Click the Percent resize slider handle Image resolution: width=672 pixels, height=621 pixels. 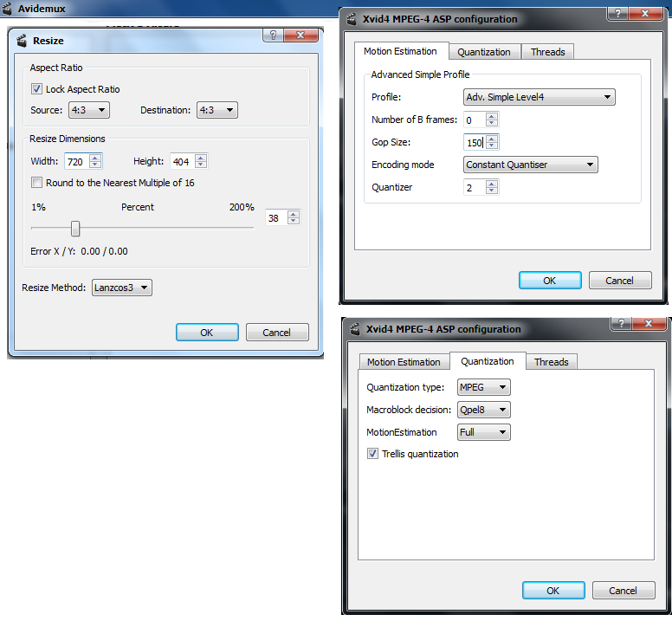pyautogui.click(x=75, y=229)
